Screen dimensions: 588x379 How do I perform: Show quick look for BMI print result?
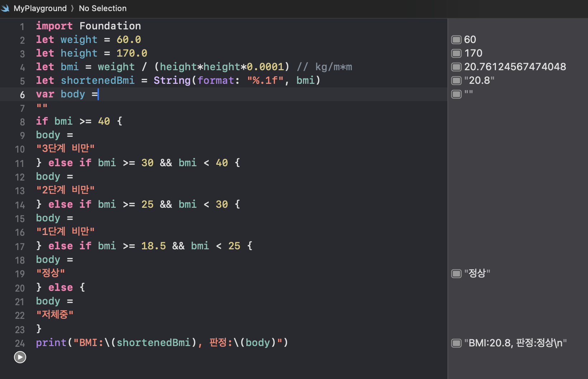coord(456,343)
